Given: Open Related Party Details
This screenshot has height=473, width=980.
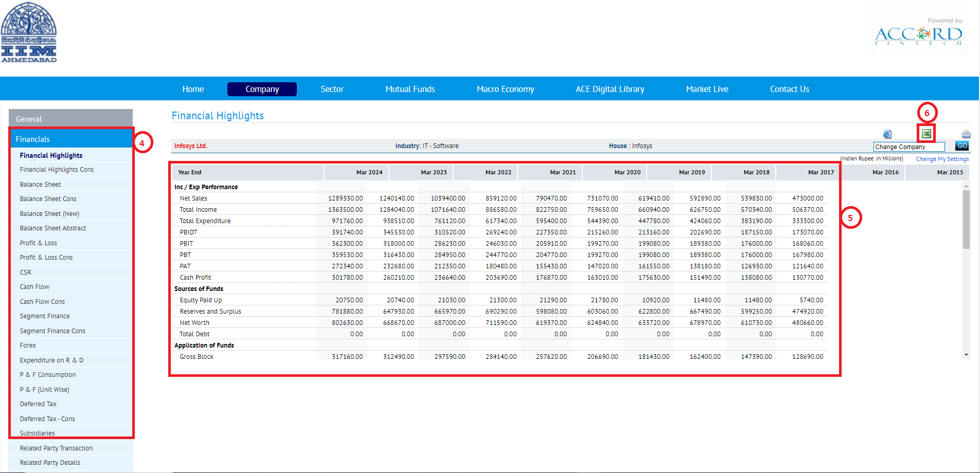Looking at the screenshot, I should (50, 463).
